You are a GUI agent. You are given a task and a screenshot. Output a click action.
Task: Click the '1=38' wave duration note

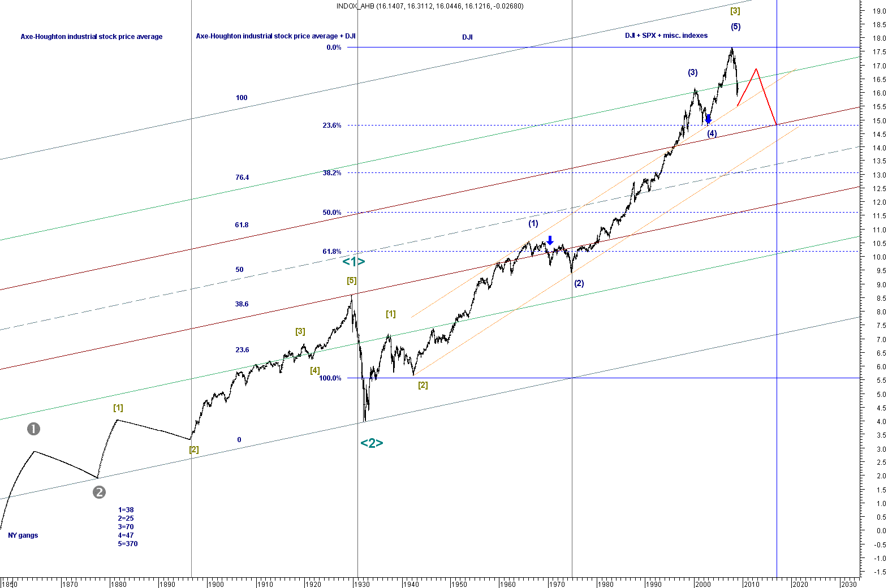[x=126, y=510]
